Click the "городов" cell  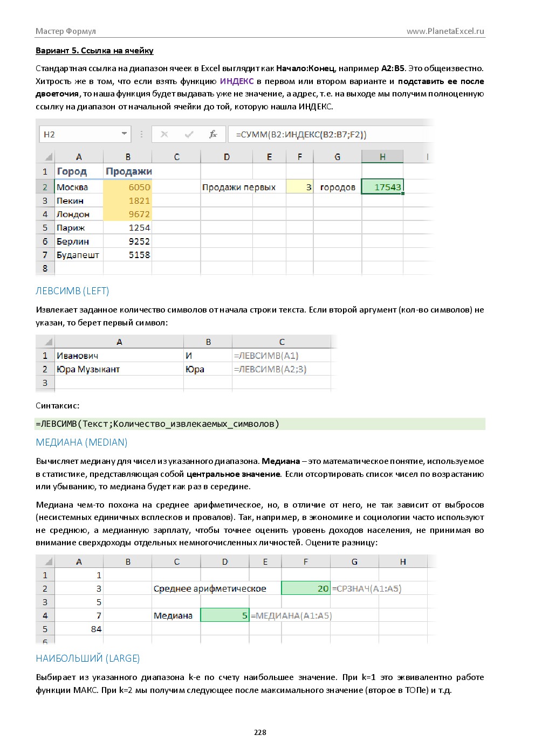click(x=338, y=187)
